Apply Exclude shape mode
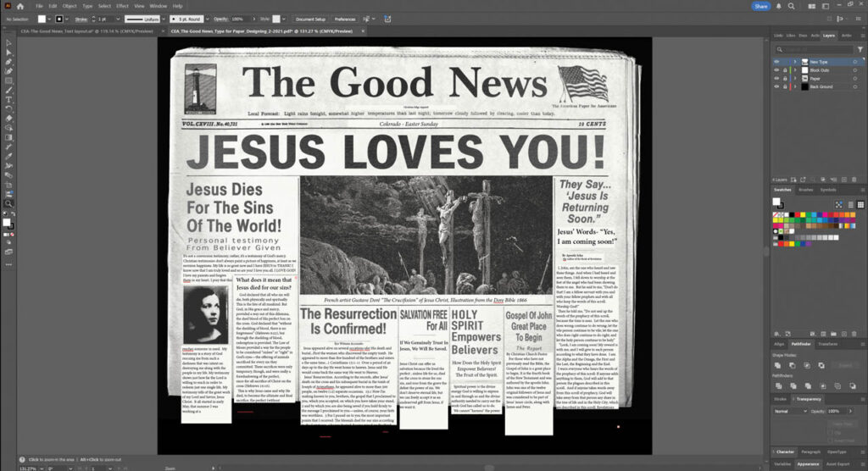868x471 pixels. (821, 366)
